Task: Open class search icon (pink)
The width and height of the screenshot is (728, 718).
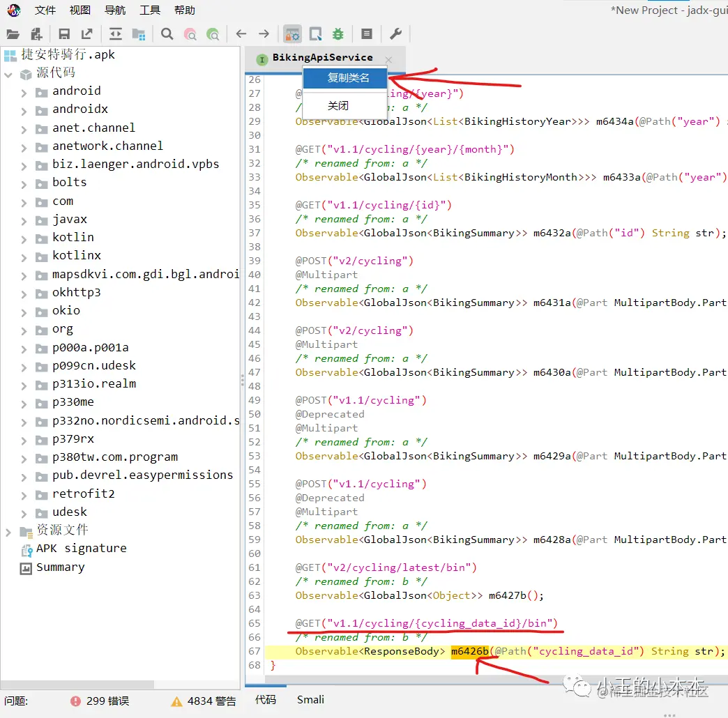Action: [190, 34]
